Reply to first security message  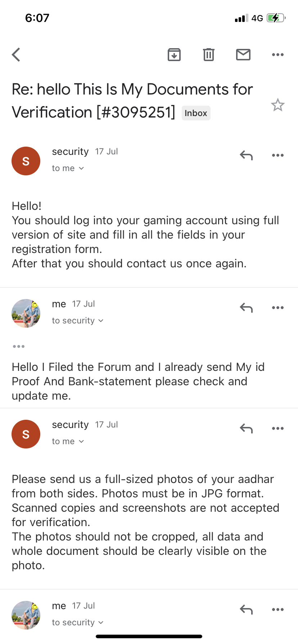[247, 155]
